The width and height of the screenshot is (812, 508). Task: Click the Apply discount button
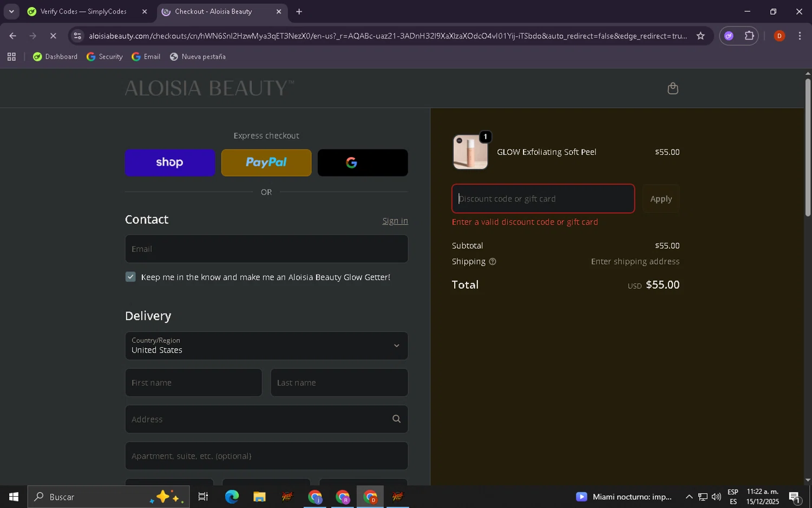pyautogui.click(x=661, y=199)
